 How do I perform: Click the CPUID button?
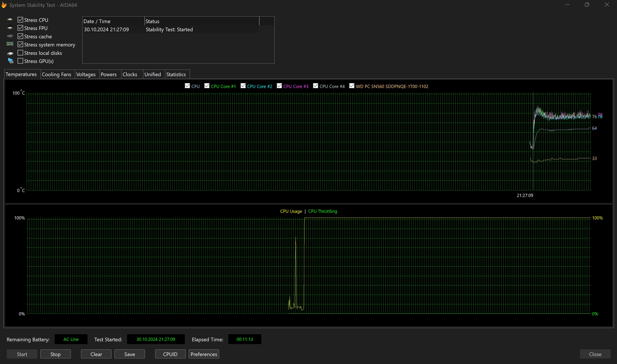click(x=170, y=354)
